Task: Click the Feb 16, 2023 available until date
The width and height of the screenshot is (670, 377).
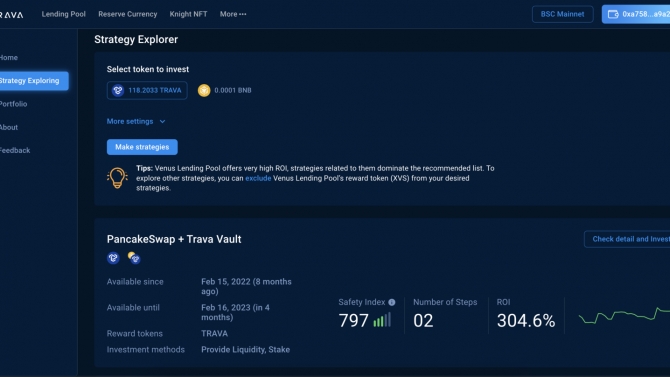Action: click(x=235, y=312)
